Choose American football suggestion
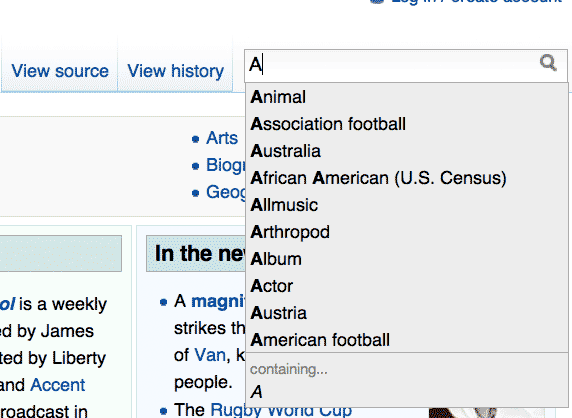 [x=407, y=340]
